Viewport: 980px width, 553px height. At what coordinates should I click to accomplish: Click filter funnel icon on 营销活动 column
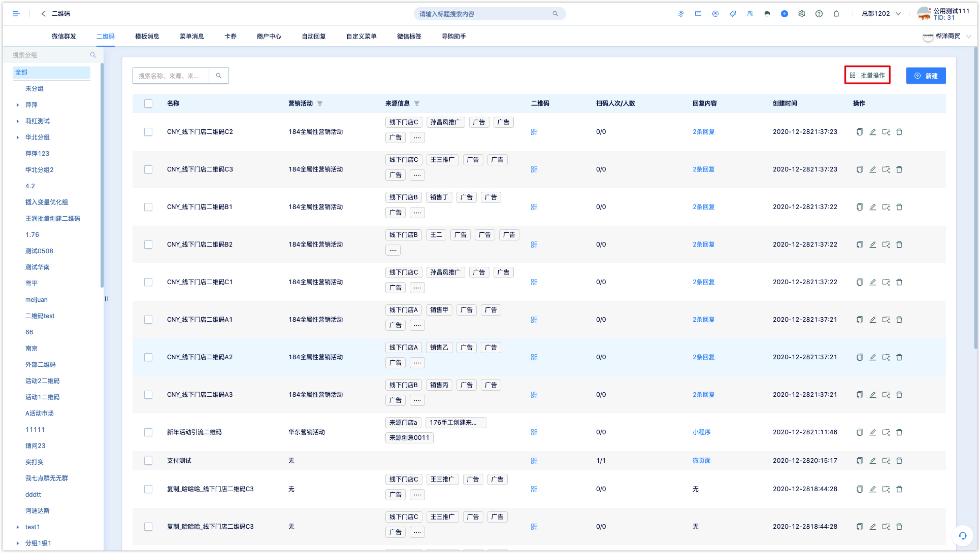tap(320, 103)
